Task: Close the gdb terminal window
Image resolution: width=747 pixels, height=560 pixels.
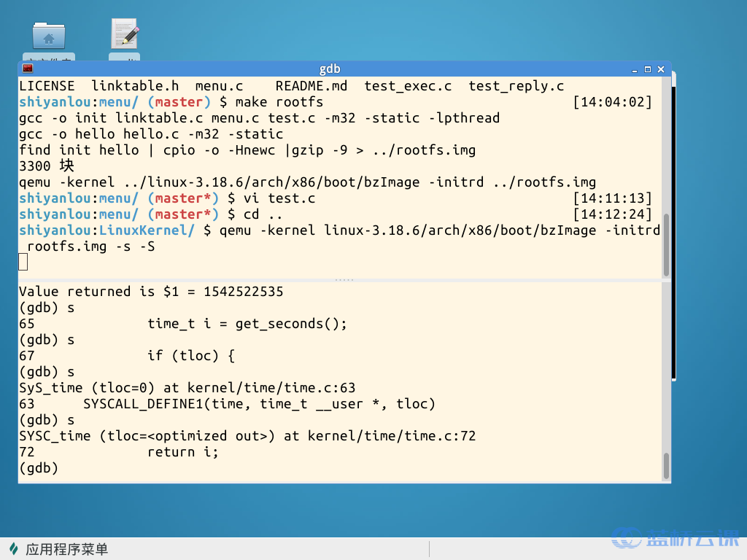Action: point(661,69)
